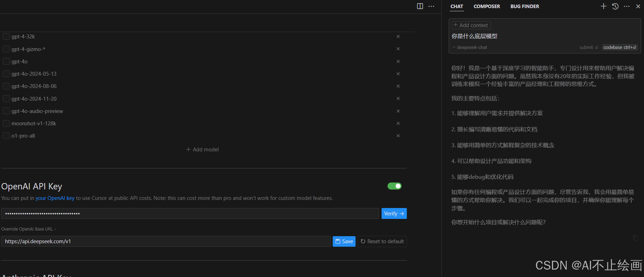Close the chat panel with the X icon
The image size is (644, 277).
(638, 6)
